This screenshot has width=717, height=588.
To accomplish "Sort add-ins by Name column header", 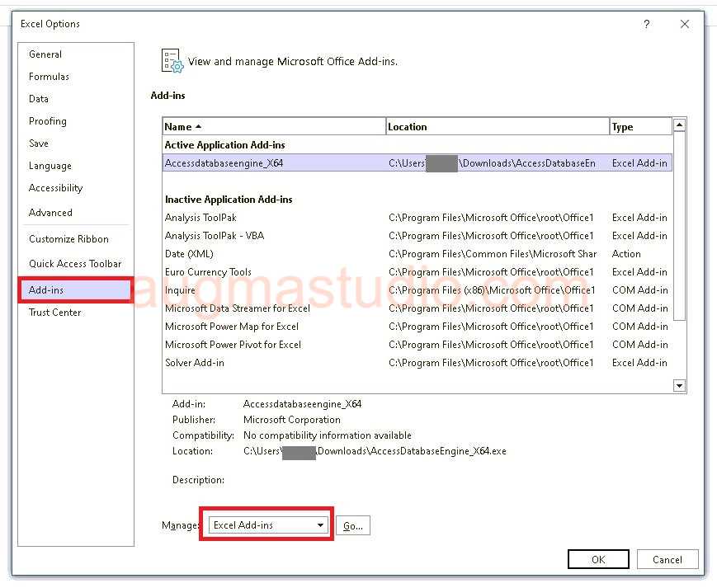I will tap(273, 127).
